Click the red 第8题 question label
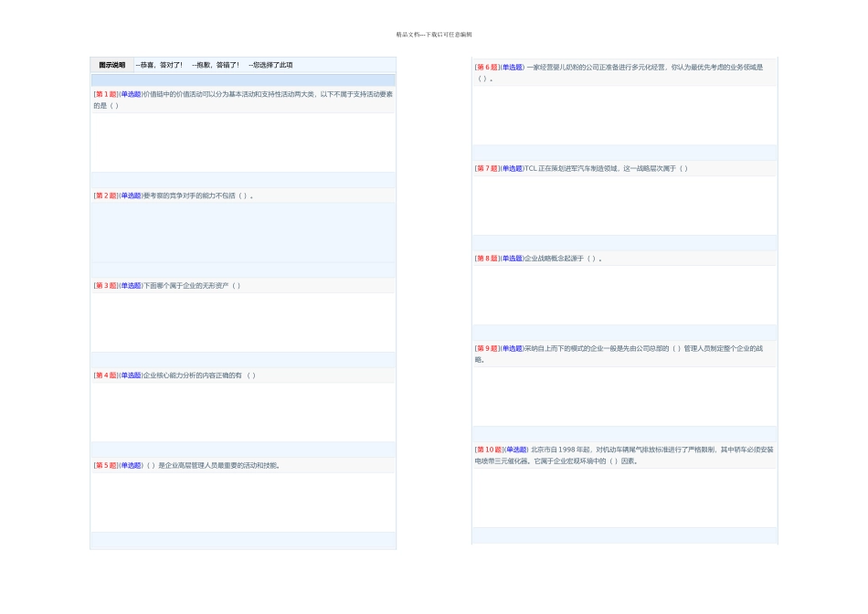868x614 pixels. tap(487, 259)
